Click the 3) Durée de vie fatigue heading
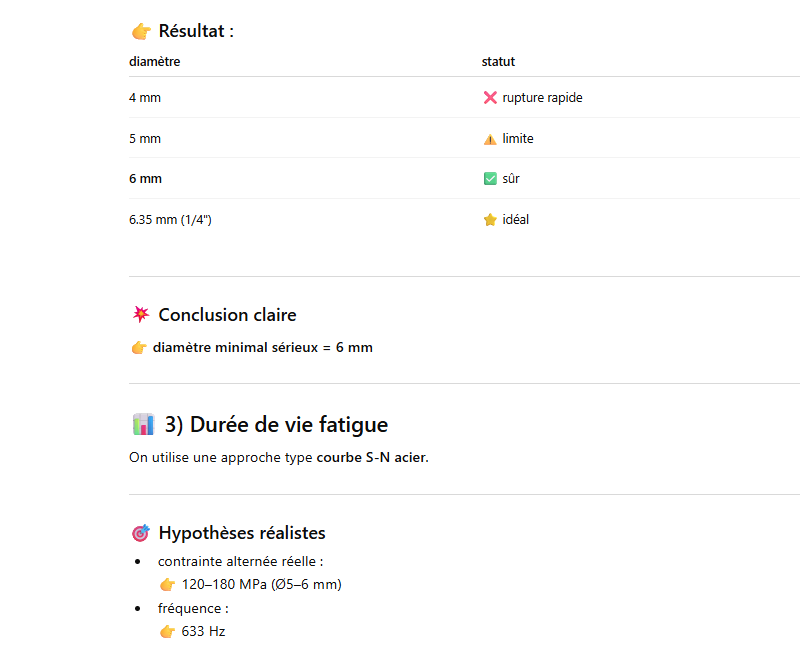Viewport: 800px width, 658px height. [x=276, y=425]
